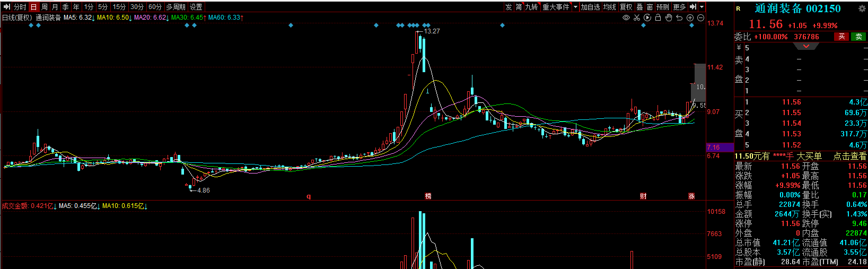Click the 榜 marker on timeline
Viewport: 868px width, 269px height.
(x=428, y=196)
